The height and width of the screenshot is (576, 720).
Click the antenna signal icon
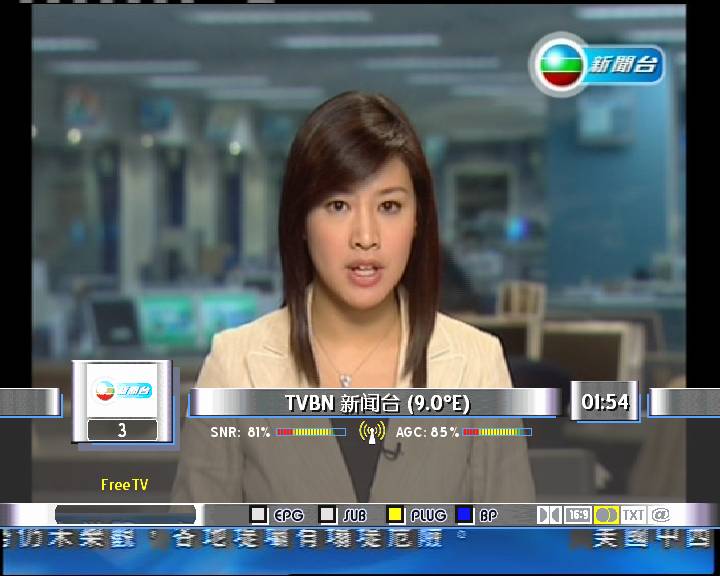coord(371,433)
